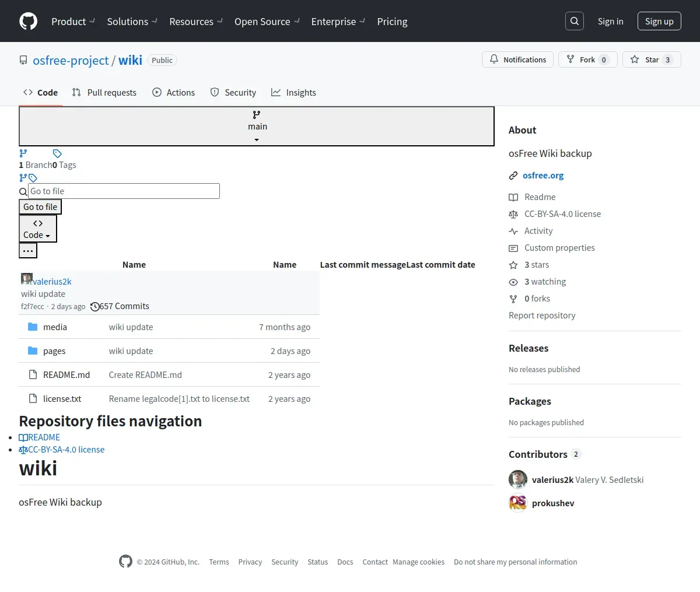Click the 1 Branch link
The width and height of the screenshot is (700, 592).
click(36, 165)
